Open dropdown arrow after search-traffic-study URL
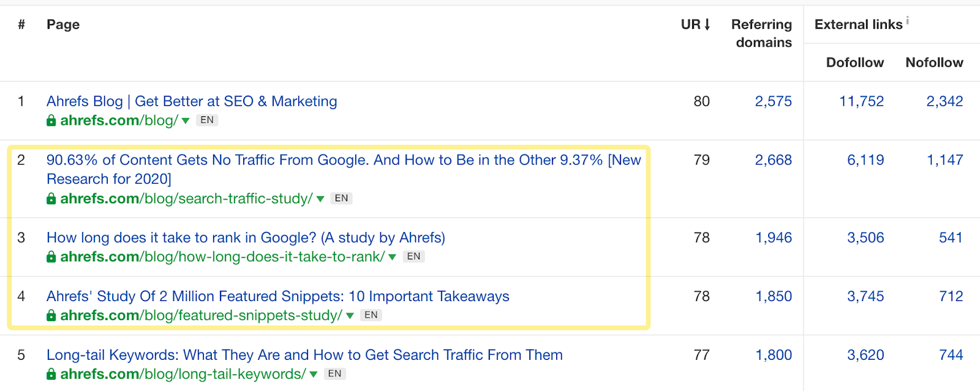This screenshot has height=391, width=980. 320,199
